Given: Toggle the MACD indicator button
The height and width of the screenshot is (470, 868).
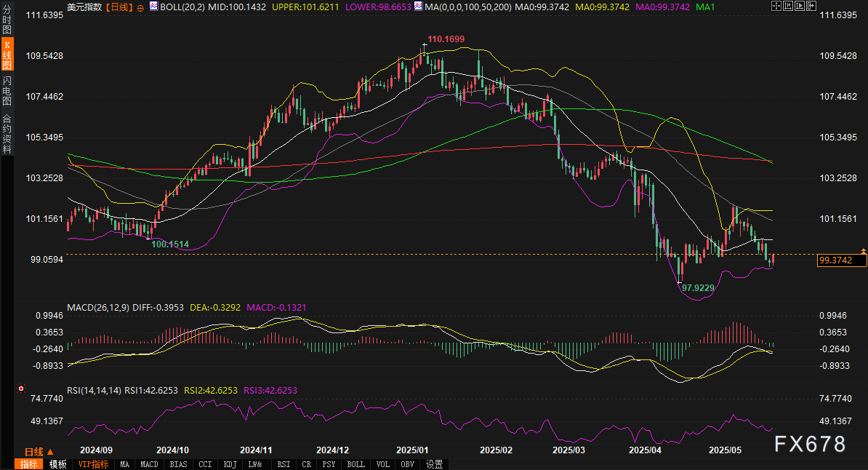Looking at the screenshot, I should tap(149, 464).
